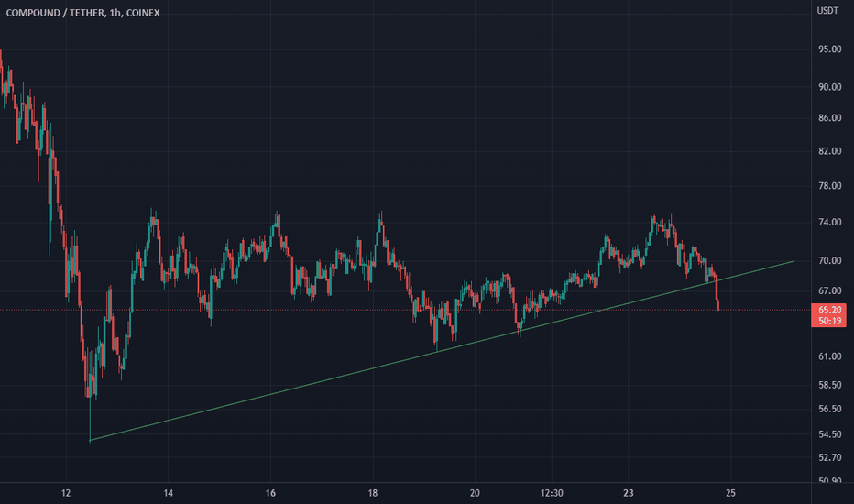The image size is (854, 504).
Task: Click the 86.00 price axis value
Action: 829,117
